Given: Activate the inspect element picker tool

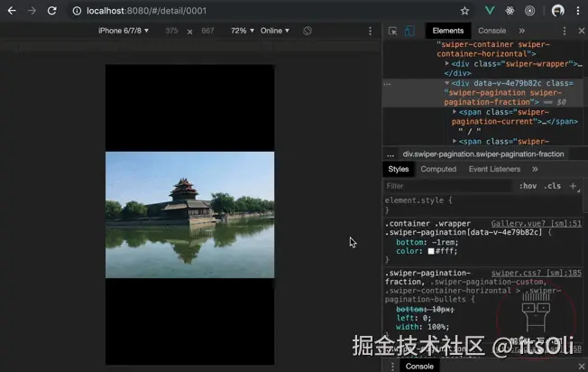Looking at the screenshot, I should tap(392, 31).
